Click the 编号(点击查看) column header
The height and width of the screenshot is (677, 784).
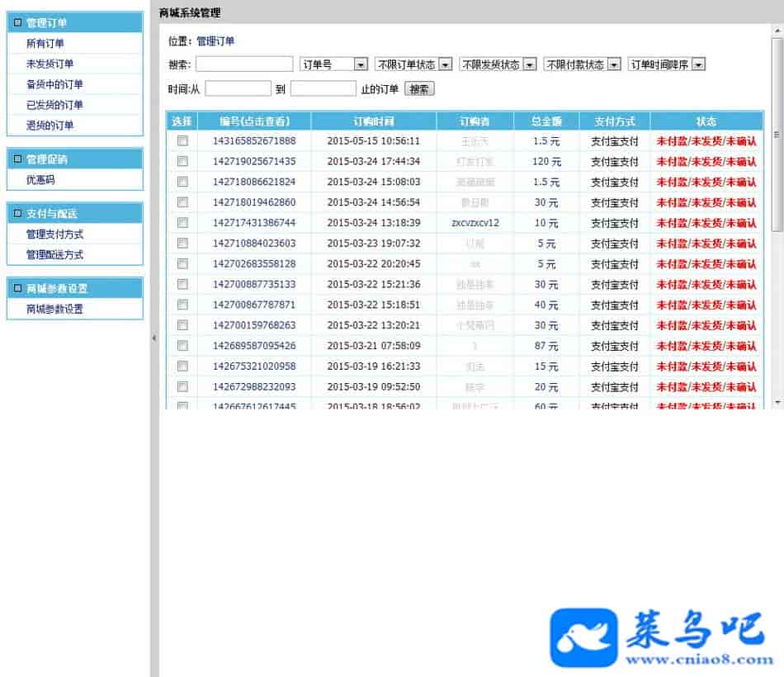pos(254,121)
